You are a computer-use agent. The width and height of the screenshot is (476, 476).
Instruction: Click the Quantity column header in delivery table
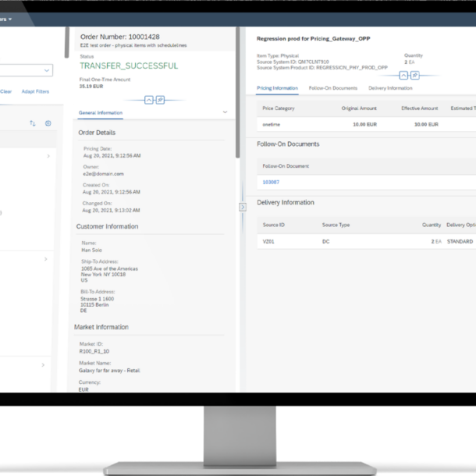coord(432,225)
